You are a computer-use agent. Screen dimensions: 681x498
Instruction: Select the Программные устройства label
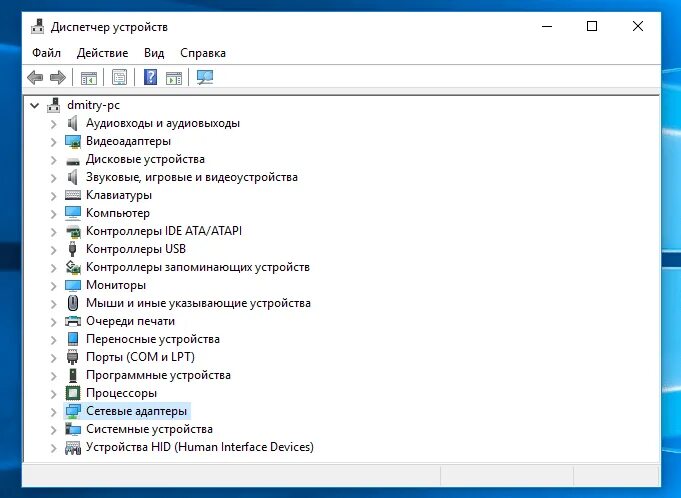click(158, 375)
